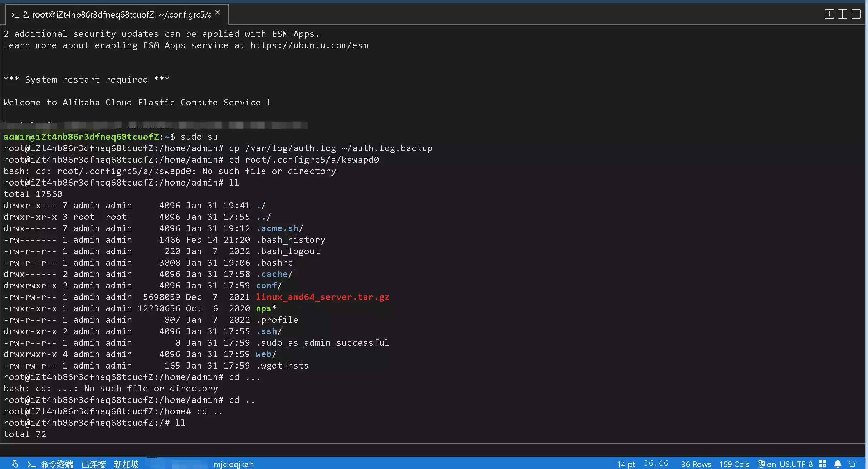The height and width of the screenshot is (469, 868).
Task: Open the en_US.UTF-8 encoding selector
Action: coord(790,464)
